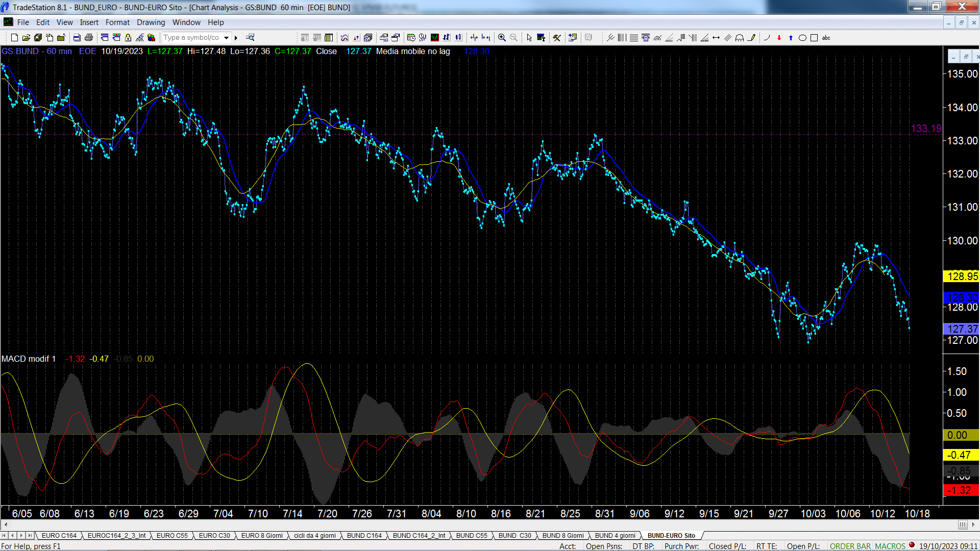This screenshot has width=980, height=551.
Task: Open the Drawing menu
Action: (x=151, y=22)
